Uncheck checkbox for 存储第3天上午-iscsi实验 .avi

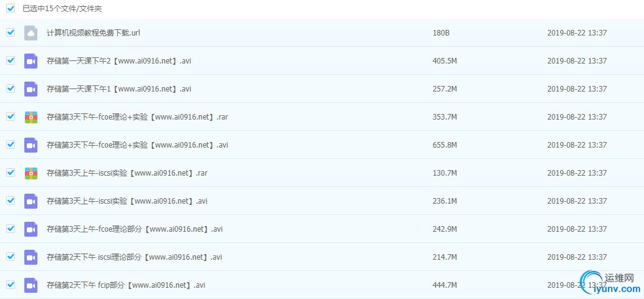(x=11, y=201)
